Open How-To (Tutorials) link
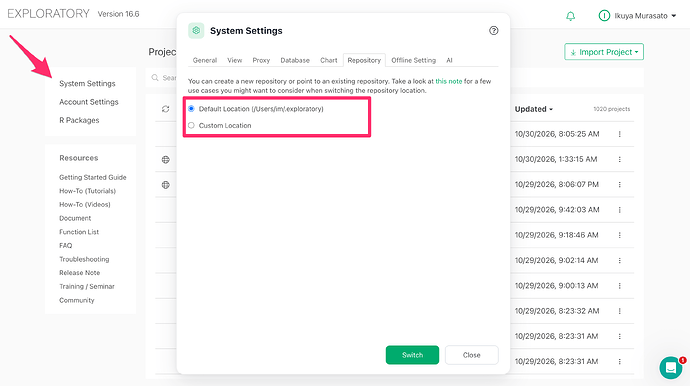 pyautogui.click(x=88, y=191)
